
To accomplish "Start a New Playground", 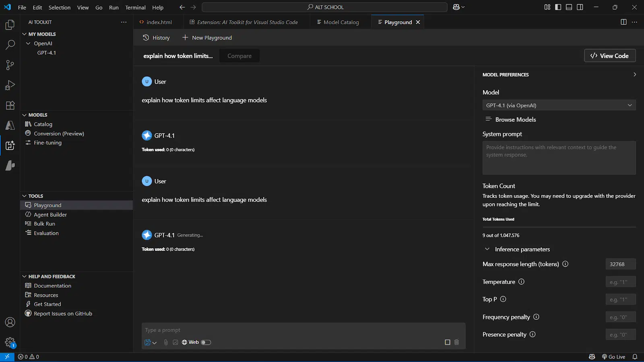I will (x=207, y=37).
